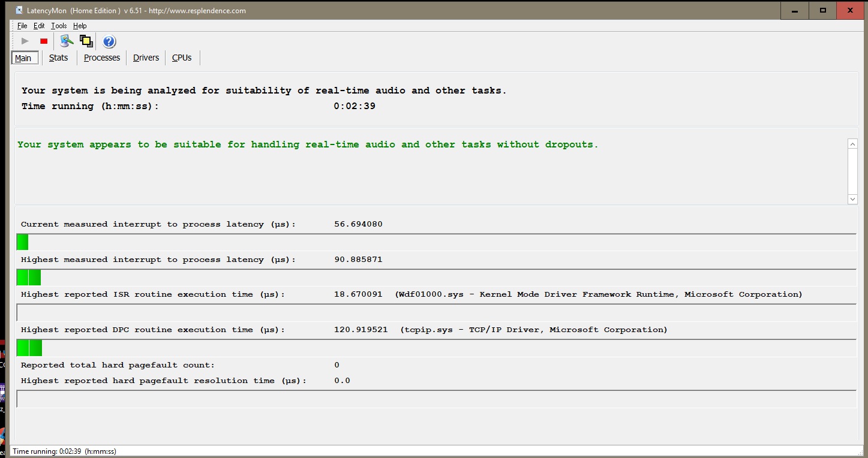Open the options icon with computer and pencil
This screenshot has width=868, height=458.
(67, 41)
